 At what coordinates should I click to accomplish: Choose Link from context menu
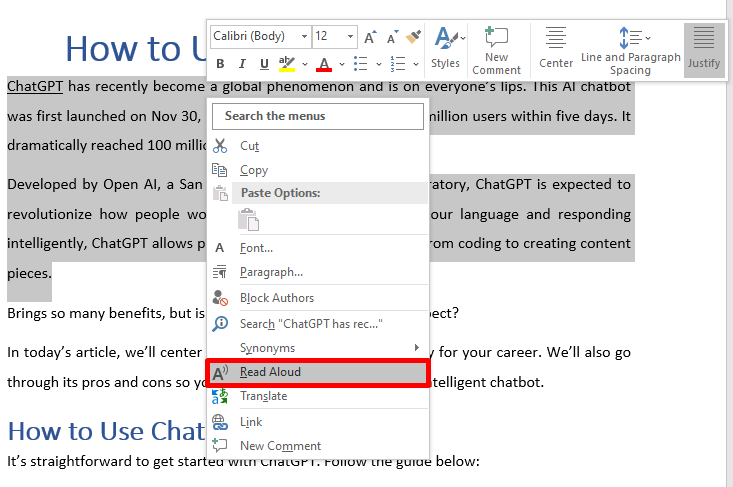317,422
